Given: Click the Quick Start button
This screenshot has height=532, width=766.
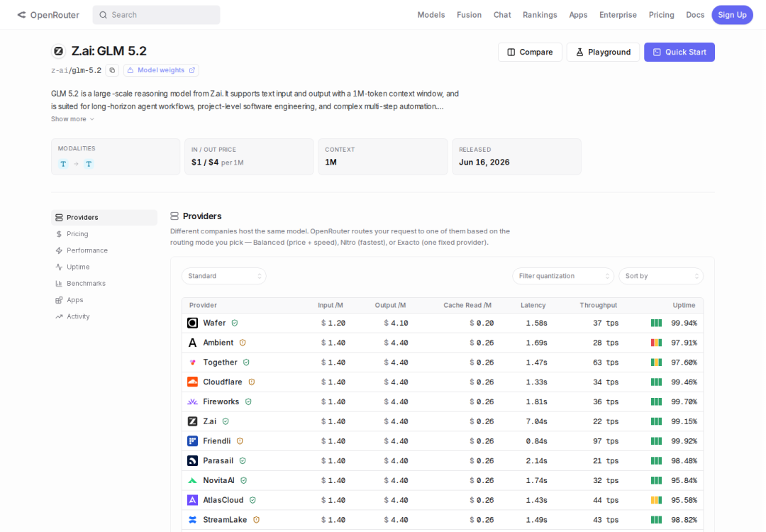Looking at the screenshot, I should click(x=679, y=52).
